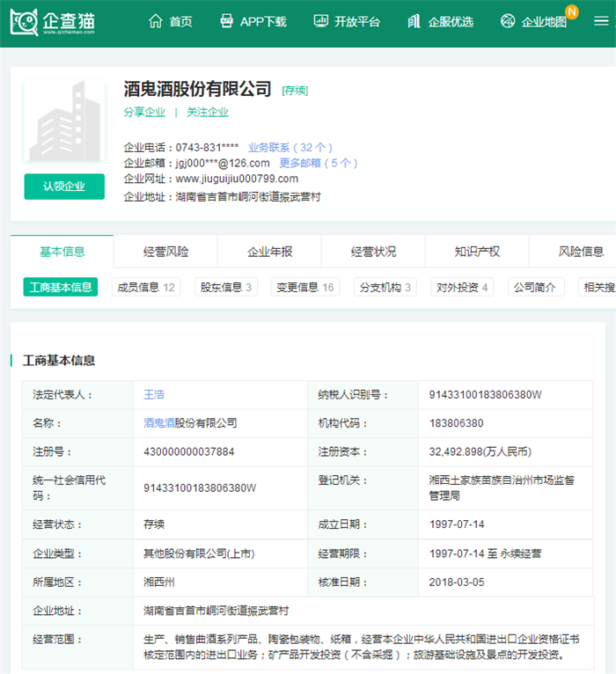Image resolution: width=616 pixels, height=674 pixels.
Task: Click registered capital 32,492.898(万人民币)
Action: (480, 451)
